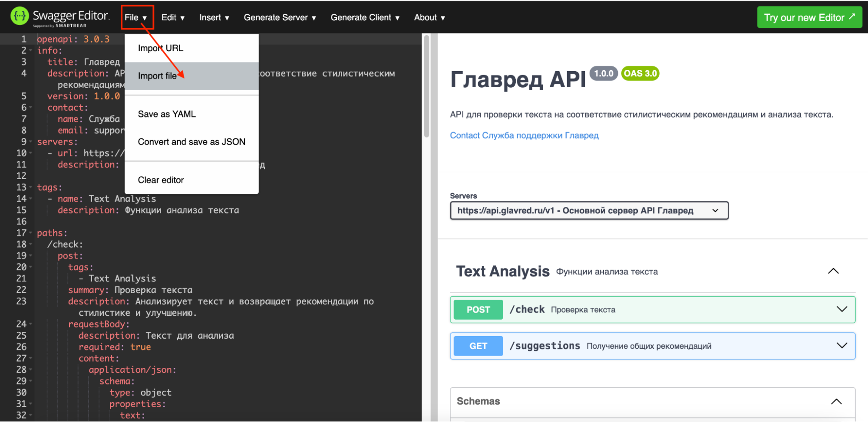Expand the GET /suggestions operation
The height and width of the screenshot is (422, 868).
point(842,346)
